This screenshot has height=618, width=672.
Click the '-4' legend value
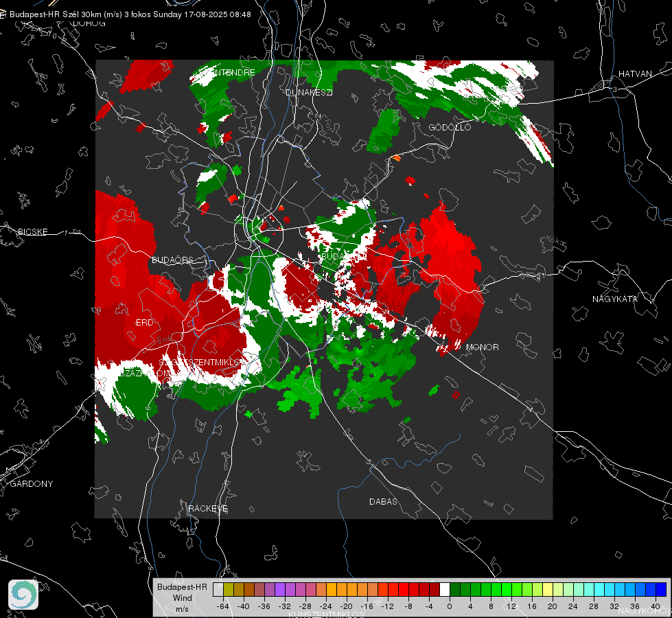point(429,606)
